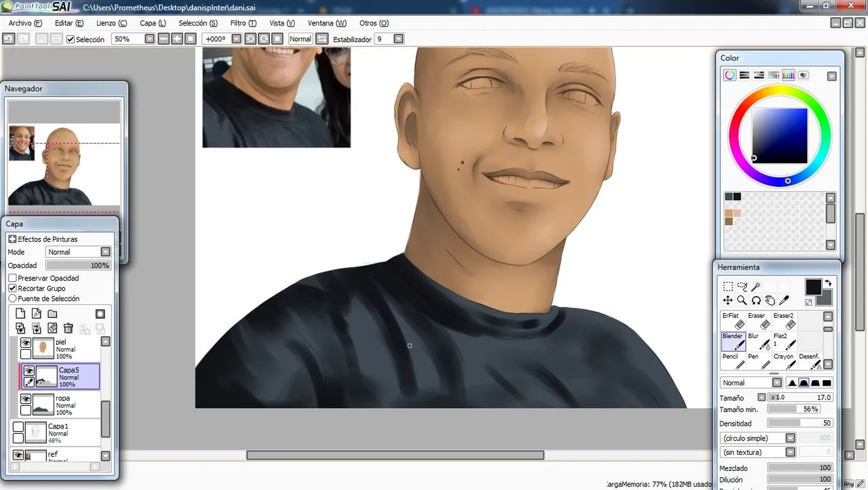Toggle the RGB slider panel icon

(745, 75)
